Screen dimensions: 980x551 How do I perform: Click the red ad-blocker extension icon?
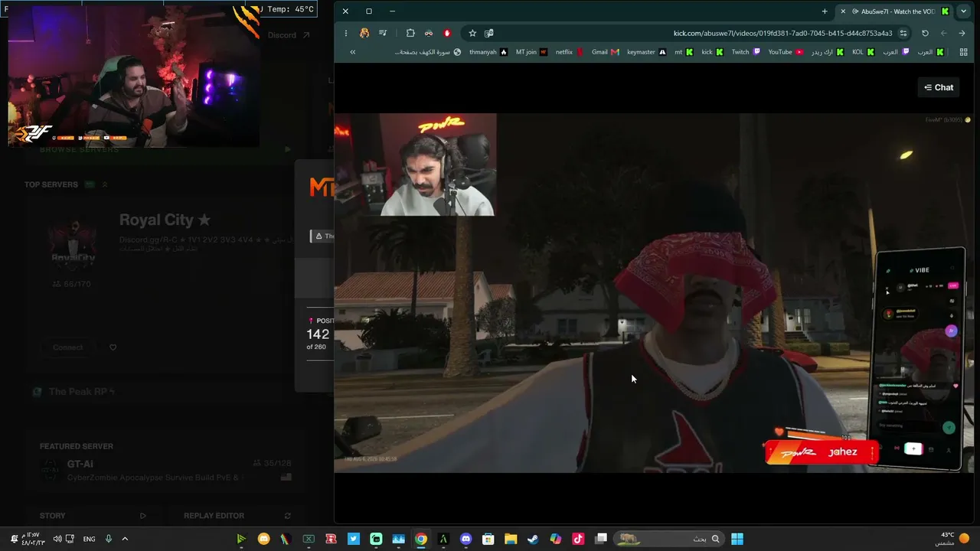coord(447,33)
